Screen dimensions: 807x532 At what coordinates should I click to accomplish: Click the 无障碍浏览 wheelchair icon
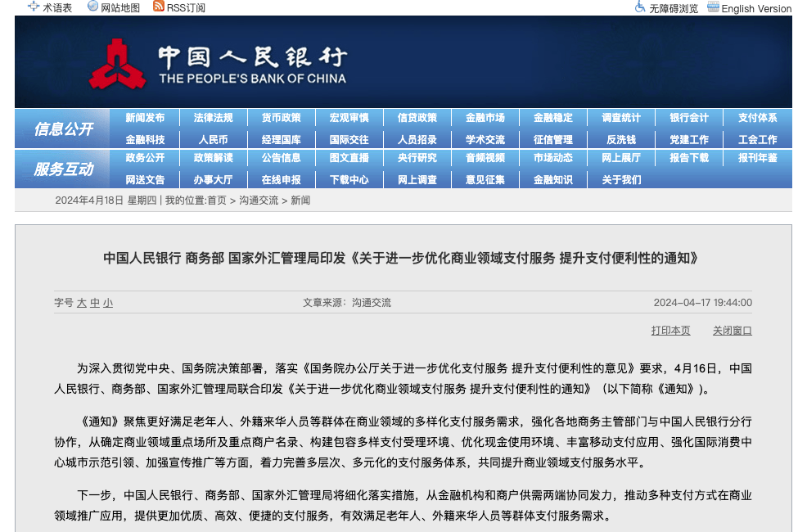pyautogui.click(x=640, y=7)
